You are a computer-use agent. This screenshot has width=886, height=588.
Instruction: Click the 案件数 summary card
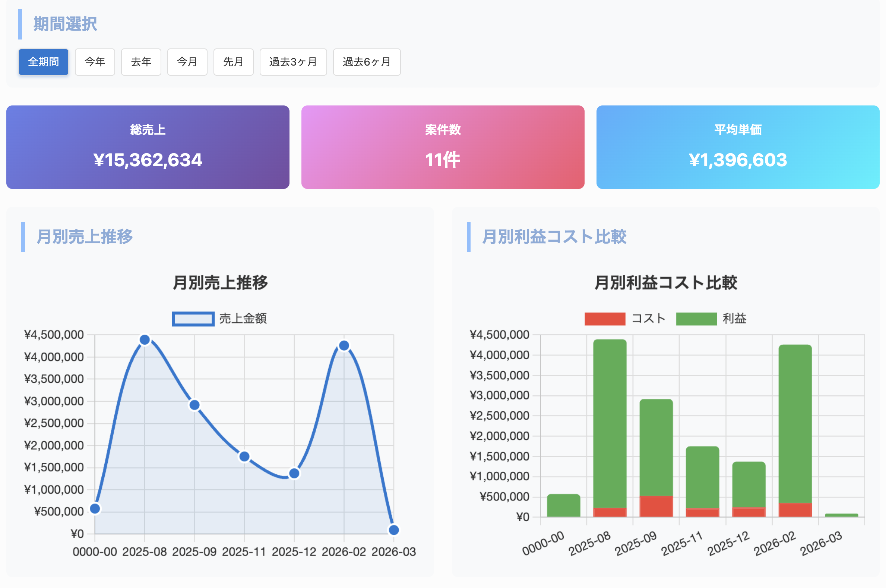point(442,147)
